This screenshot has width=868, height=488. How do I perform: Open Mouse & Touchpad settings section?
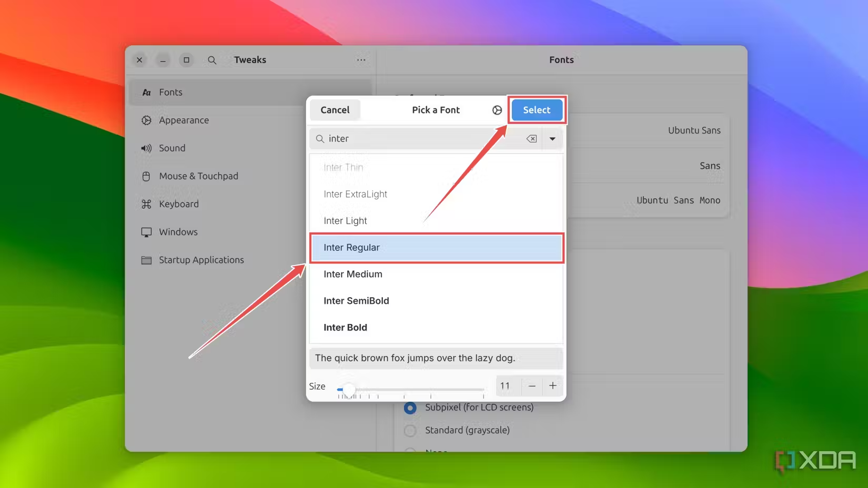click(x=198, y=176)
